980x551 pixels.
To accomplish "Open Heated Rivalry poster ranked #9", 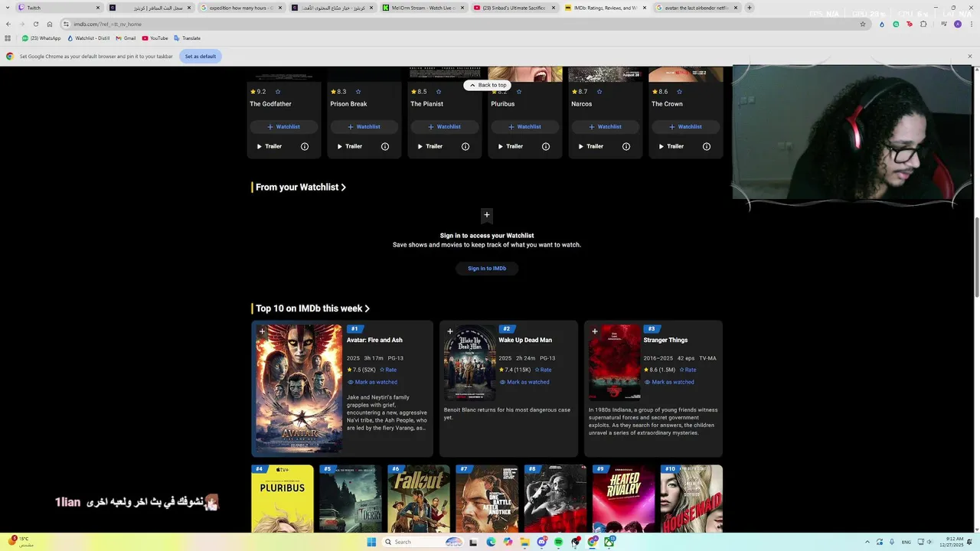I will (623, 499).
